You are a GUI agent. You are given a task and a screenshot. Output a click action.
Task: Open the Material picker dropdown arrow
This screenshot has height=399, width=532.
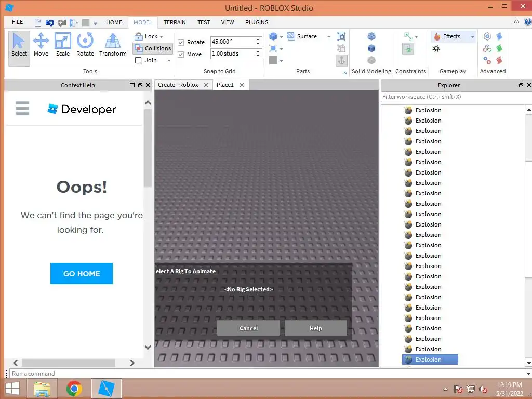tap(281, 49)
